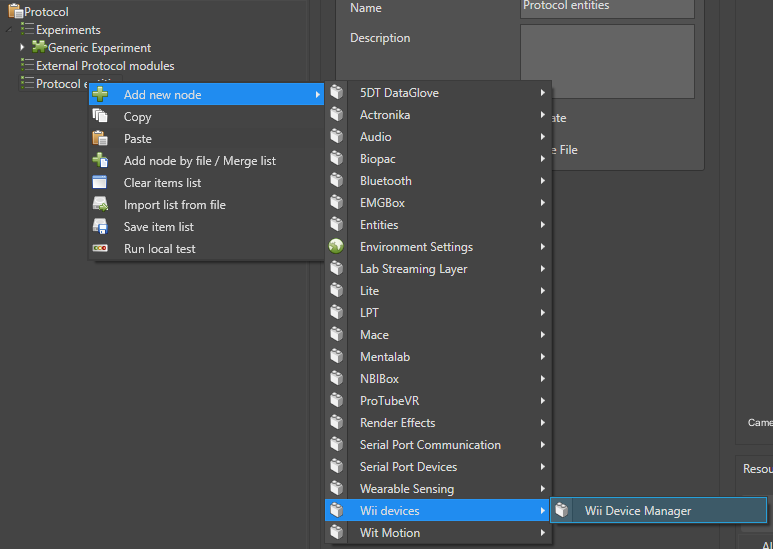
Task: Click the Name field with Protocol entities
Action: point(607,7)
